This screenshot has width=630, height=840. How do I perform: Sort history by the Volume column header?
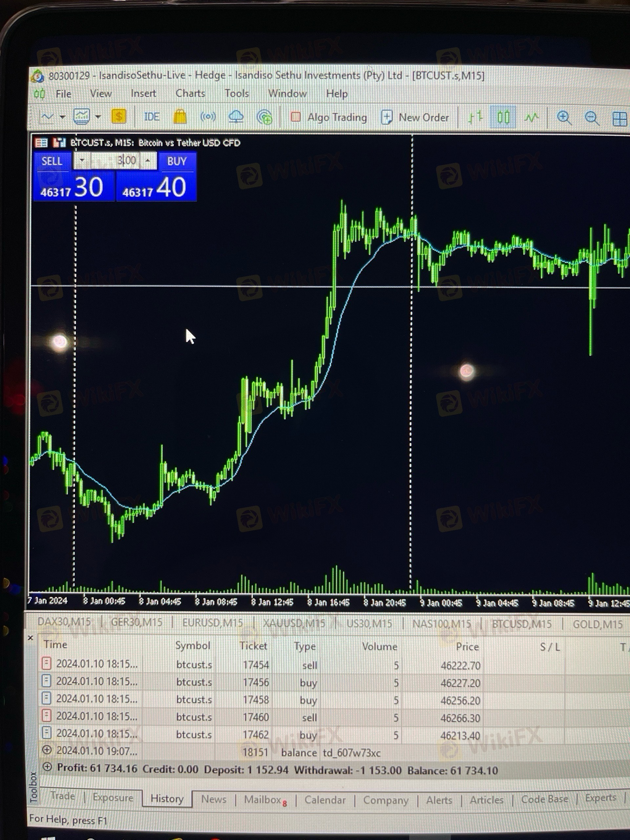[x=379, y=646]
